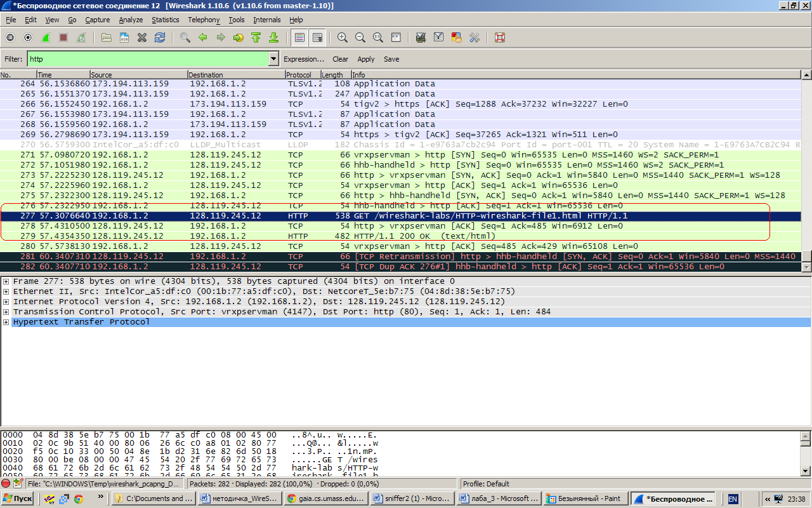This screenshot has width=812, height=508.
Task: Reset text size to normal
Action: coord(378,37)
